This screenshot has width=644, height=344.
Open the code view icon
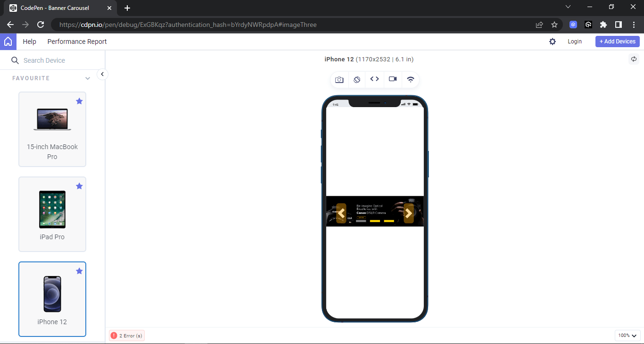pyautogui.click(x=374, y=79)
